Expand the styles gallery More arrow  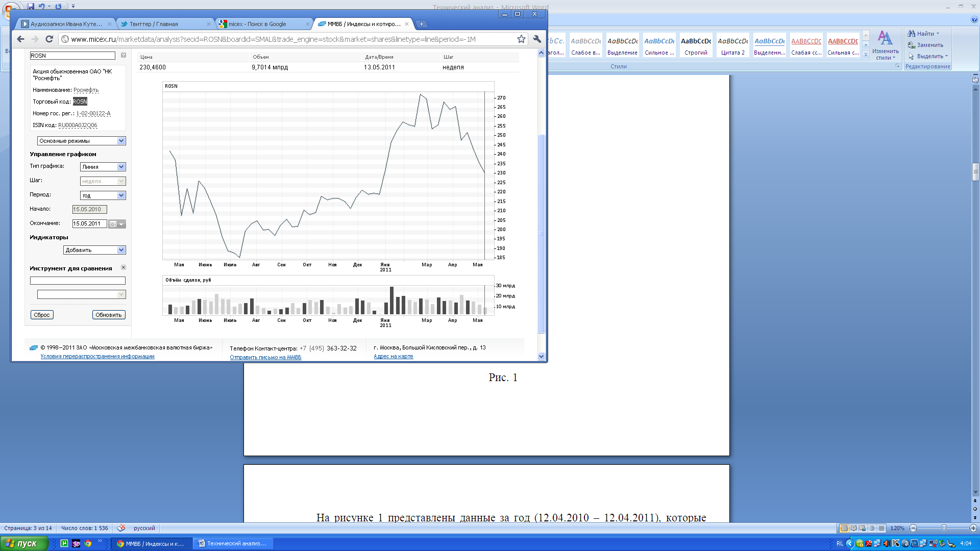(866, 55)
